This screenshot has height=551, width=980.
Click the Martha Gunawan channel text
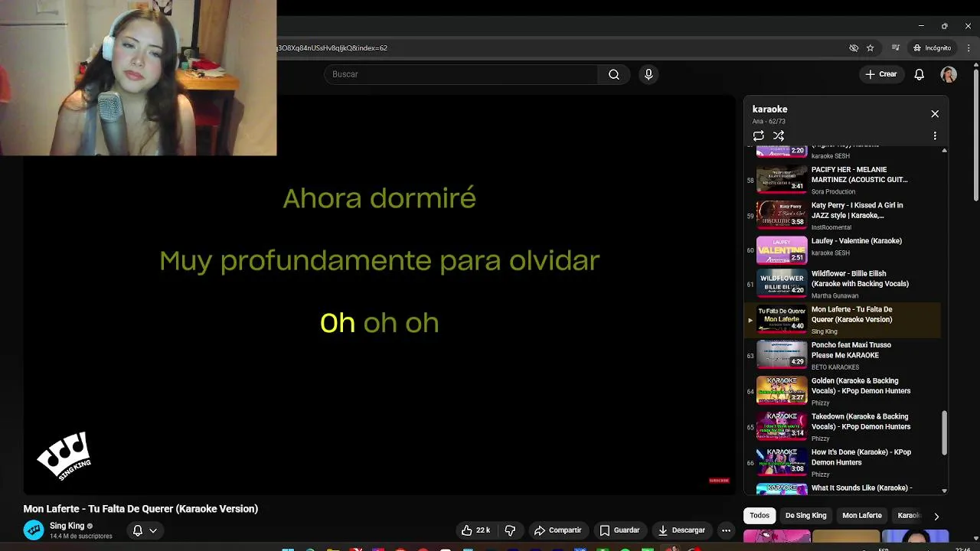click(835, 295)
